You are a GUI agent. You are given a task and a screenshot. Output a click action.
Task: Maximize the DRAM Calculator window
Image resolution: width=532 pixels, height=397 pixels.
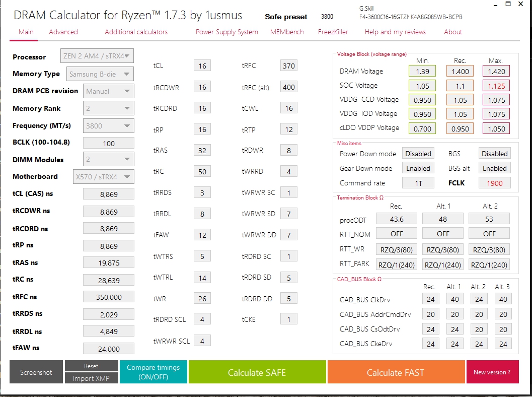click(x=508, y=4)
